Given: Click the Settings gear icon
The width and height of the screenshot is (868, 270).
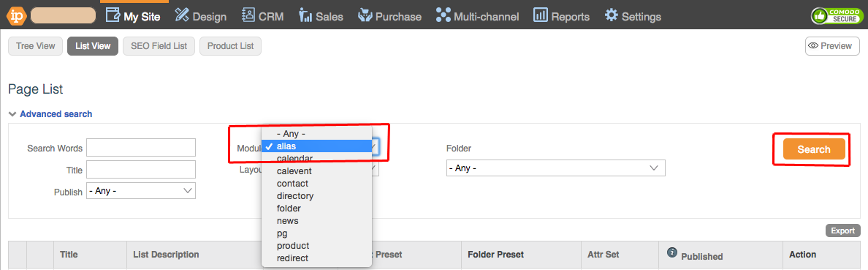Looking at the screenshot, I should point(611,15).
